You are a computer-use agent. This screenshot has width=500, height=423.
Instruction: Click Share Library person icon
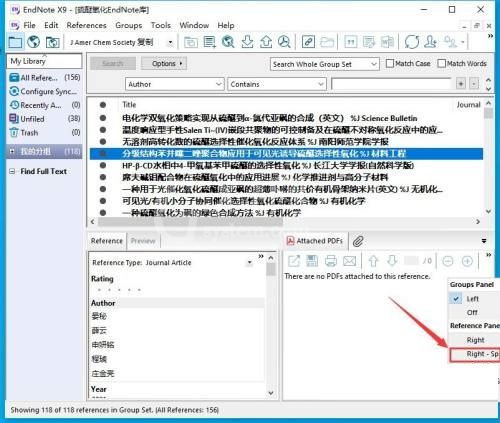click(x=430, y=42)
